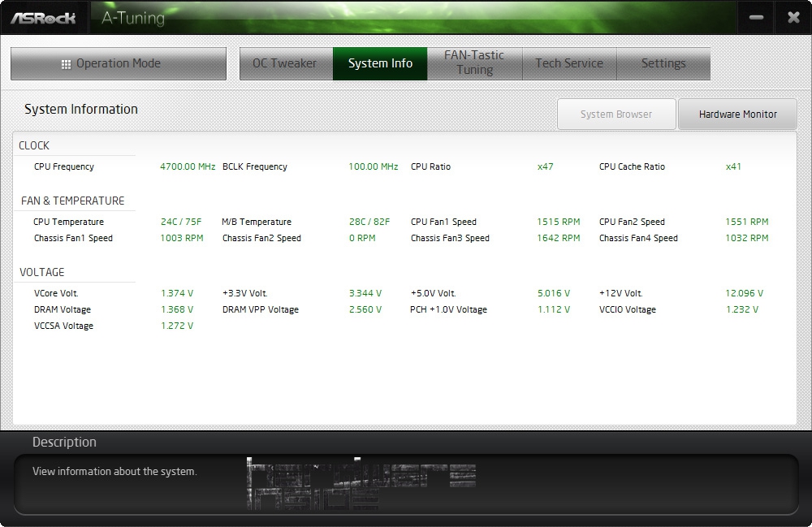Click the DRAM VPP Voltage label

(x=261, y=309)
